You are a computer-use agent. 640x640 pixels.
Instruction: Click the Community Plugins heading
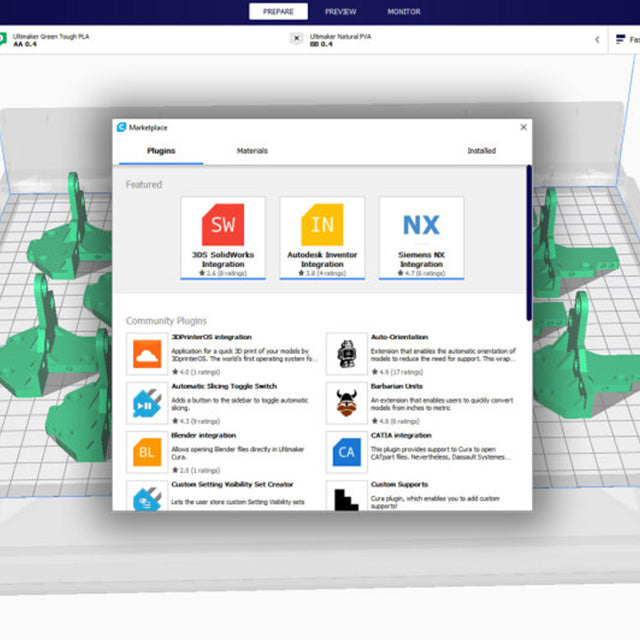point(166,321)
